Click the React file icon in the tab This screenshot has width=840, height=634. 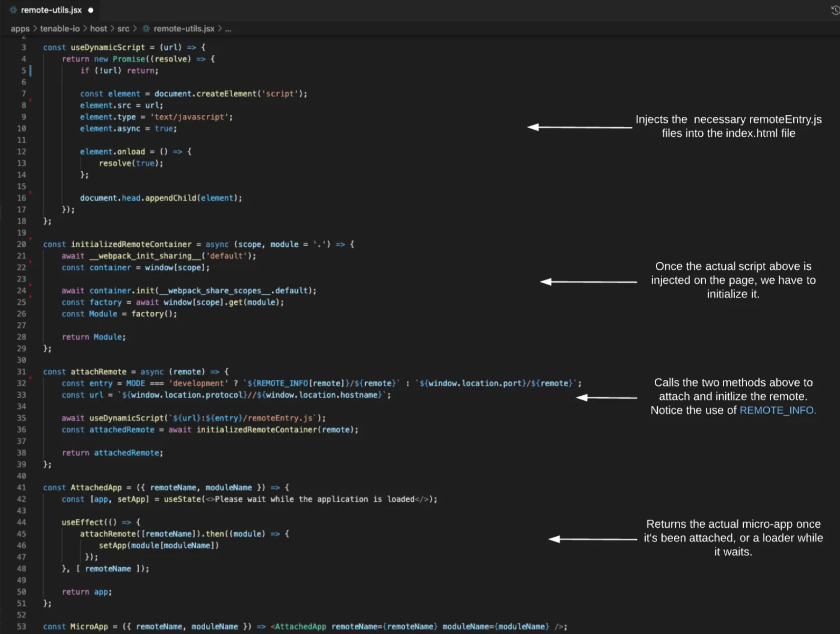tap(13, 10)
